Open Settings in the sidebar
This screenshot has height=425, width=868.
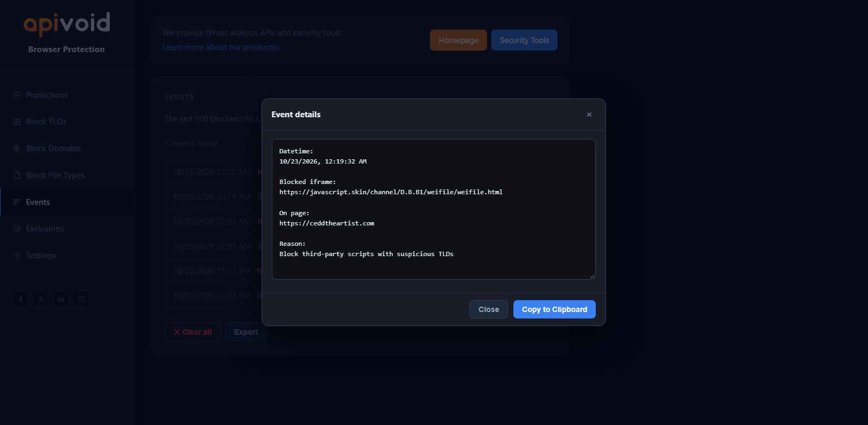pyautogui.click(x=67, y=256)
